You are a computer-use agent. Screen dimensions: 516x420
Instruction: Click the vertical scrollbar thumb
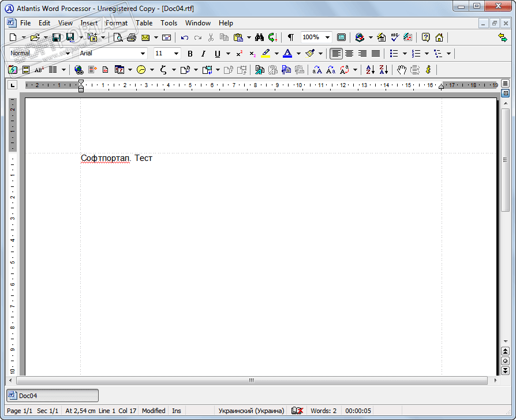505,160
